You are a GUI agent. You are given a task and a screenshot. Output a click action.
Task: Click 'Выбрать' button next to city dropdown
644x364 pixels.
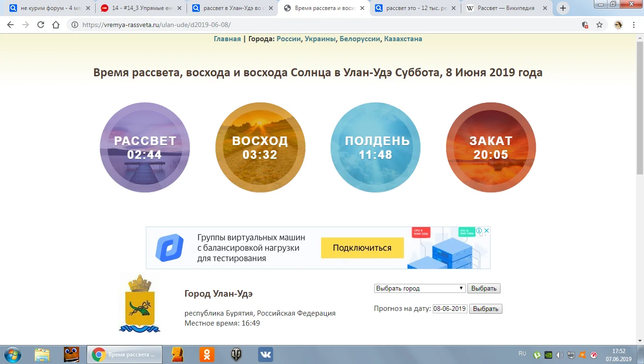coord(484,288)
